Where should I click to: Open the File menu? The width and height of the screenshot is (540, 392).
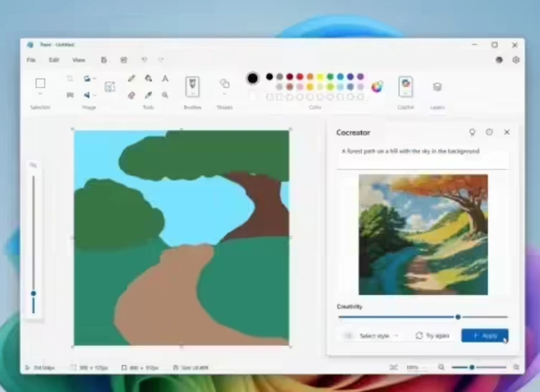pos(31,60)
